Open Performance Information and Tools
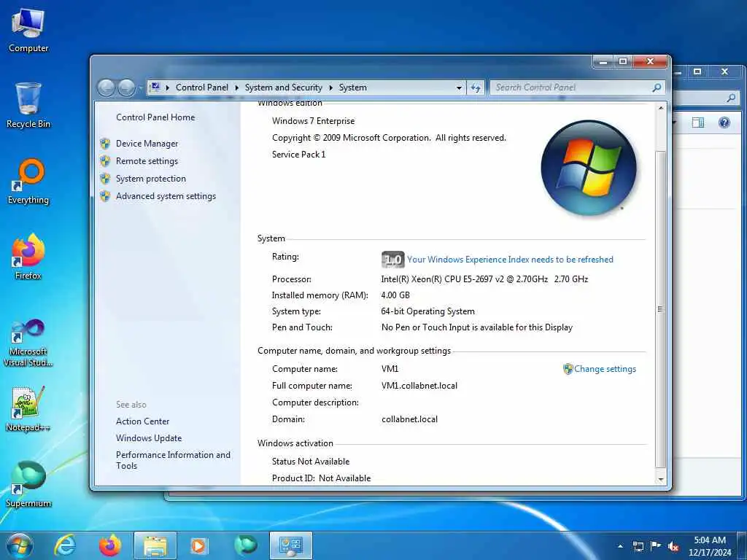 pyautogui.click(x=173, y=460)
